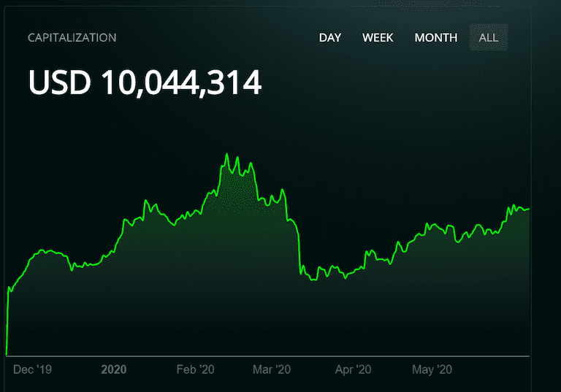Image resolution: width=561 pixels, height=392 pixels.
Task: Click the Mar '20 axis label
Action: pyautogui.click(x=272, y=369)
